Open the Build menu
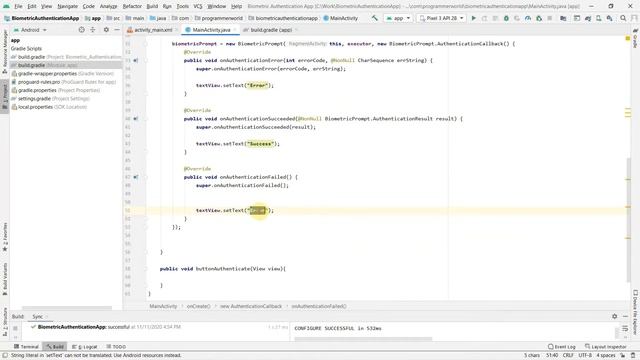Image resolution: width=640 pixels, height=360 pixels. (152, 6)
